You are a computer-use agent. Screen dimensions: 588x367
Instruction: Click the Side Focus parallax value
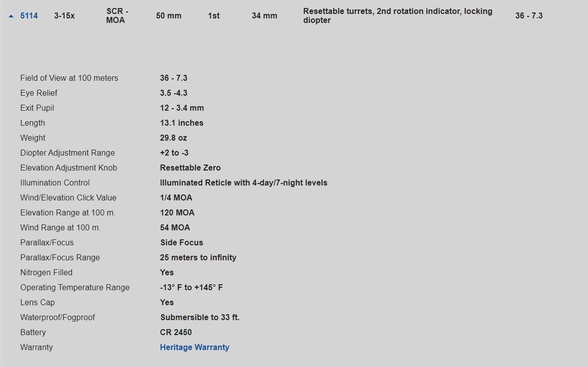pyautogui.click(x=181, y=243)
